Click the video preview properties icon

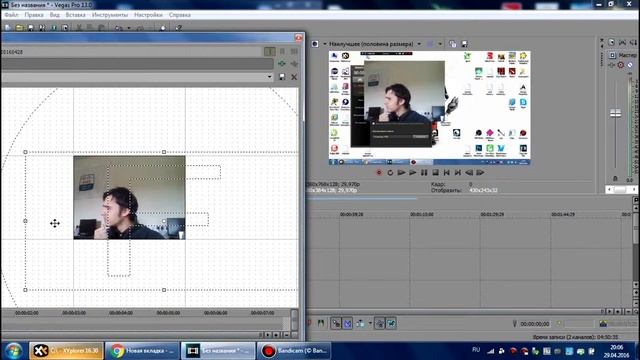click(315, 44)
